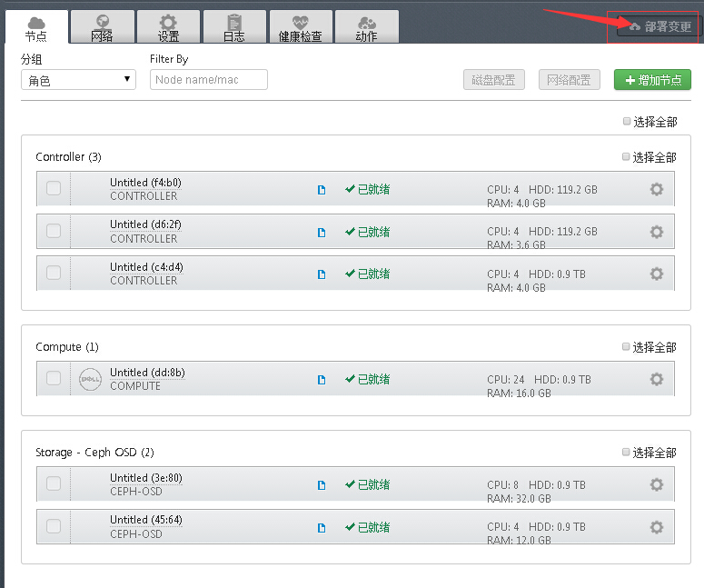Image resolution: width=704 pixels, height=588 pixels.
Task: Click the Storage - Ceph OSD (2) heading
Action: pyautogui.click(x=94, y=452)
